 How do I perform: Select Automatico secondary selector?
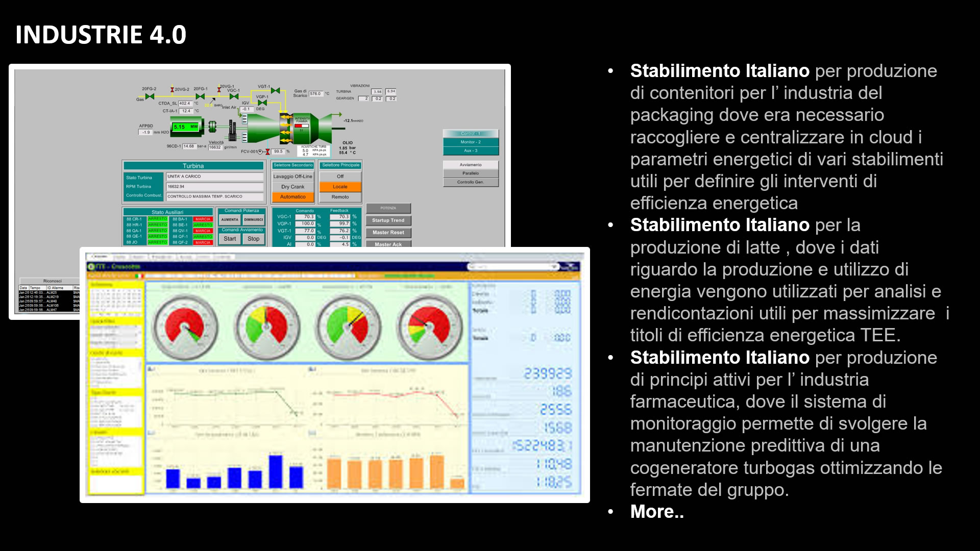[x=292, y=197]
